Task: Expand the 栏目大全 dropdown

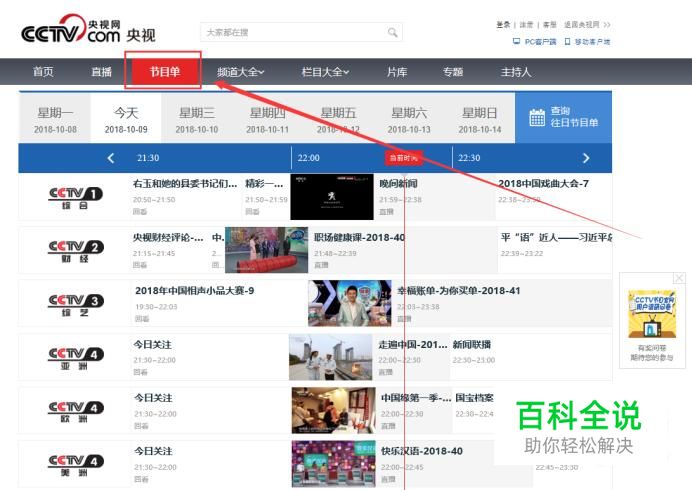Action: click(x=325, y=72)
